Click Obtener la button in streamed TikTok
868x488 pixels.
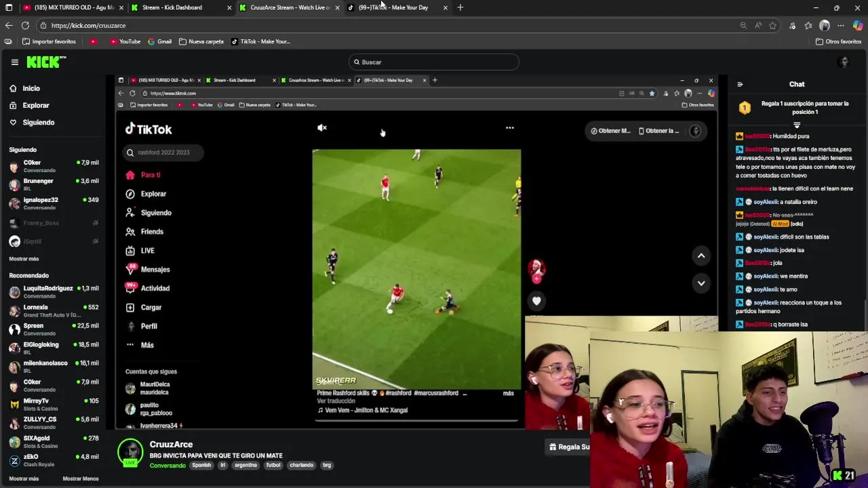point(658,131)
